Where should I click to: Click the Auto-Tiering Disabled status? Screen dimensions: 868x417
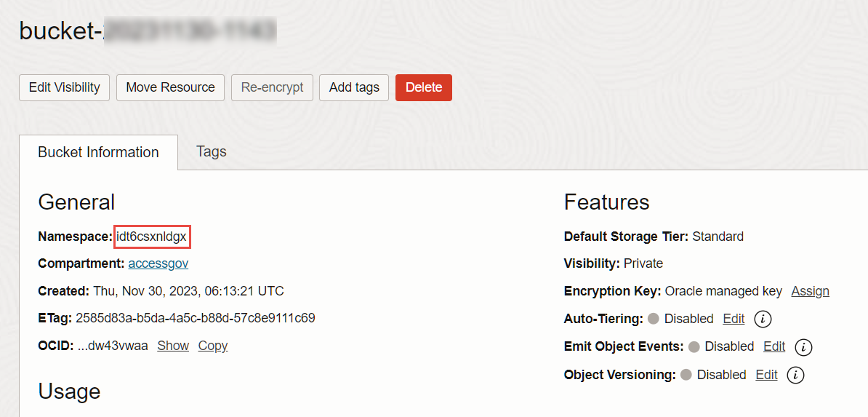click(x=688, y=319)
